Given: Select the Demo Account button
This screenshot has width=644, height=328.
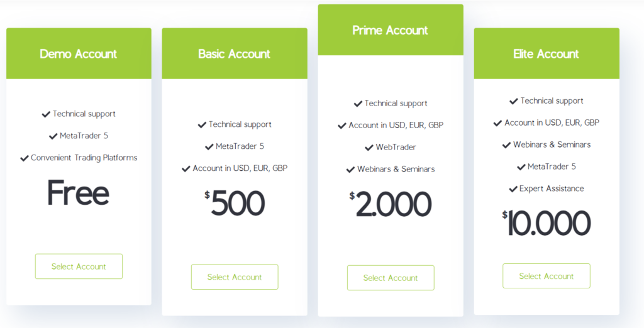Looking at the screenshot, I should point(79,266).
